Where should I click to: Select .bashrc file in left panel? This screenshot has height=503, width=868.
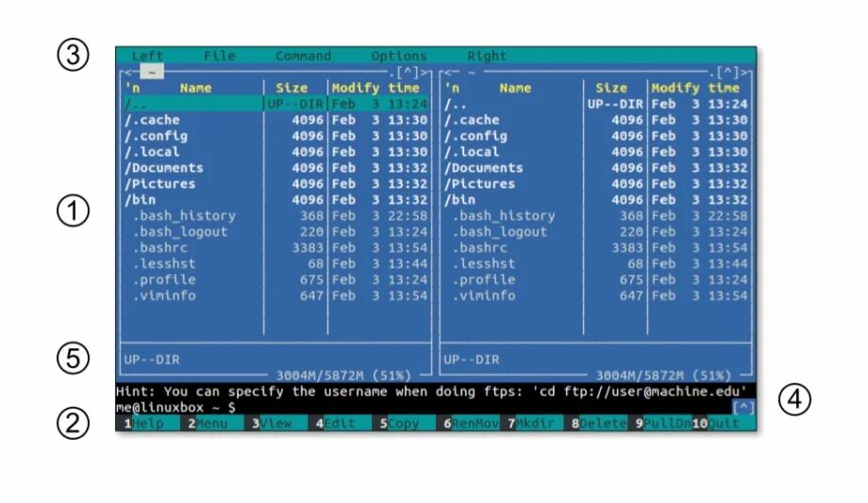275,248
